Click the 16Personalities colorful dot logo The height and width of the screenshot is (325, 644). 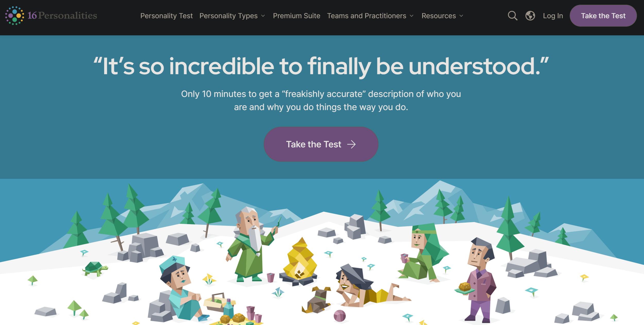tap(15, 16)
